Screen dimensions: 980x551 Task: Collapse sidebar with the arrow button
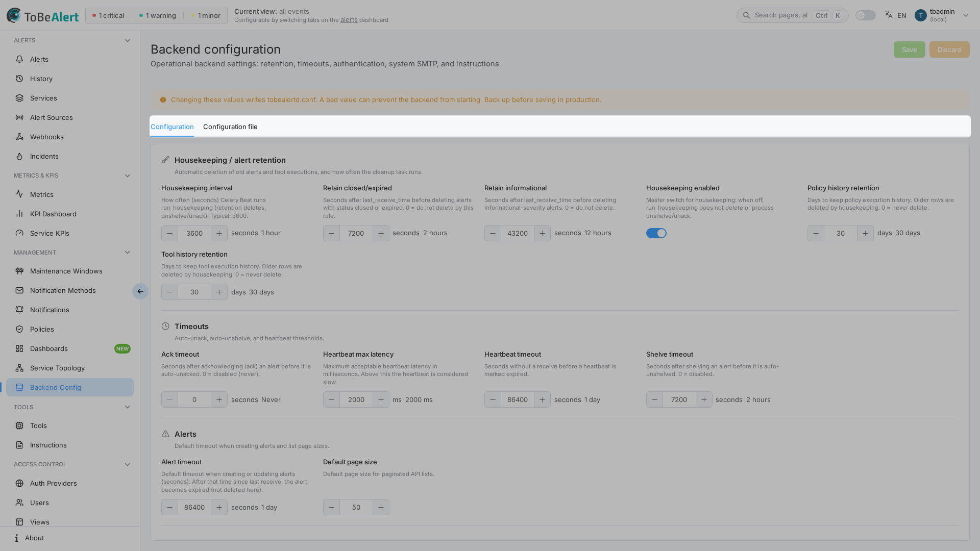[140, 291]
